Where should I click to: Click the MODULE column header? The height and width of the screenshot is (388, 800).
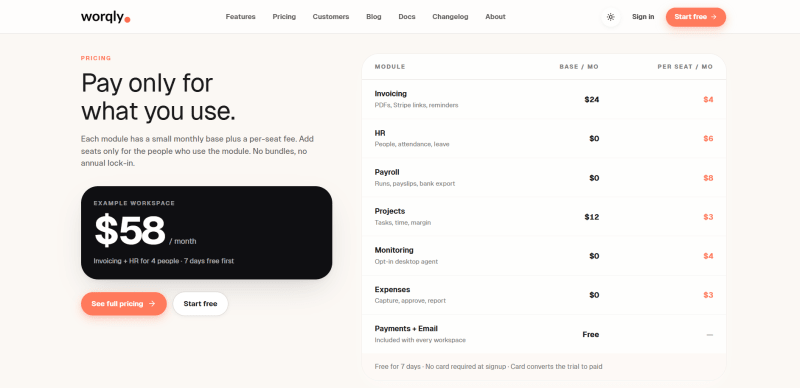click(390, 67)
